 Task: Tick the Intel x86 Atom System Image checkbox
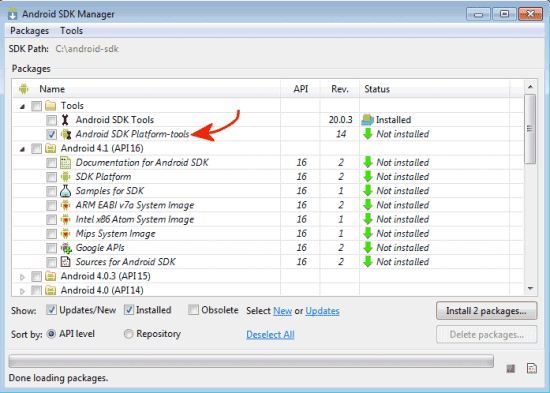[51, 220]
